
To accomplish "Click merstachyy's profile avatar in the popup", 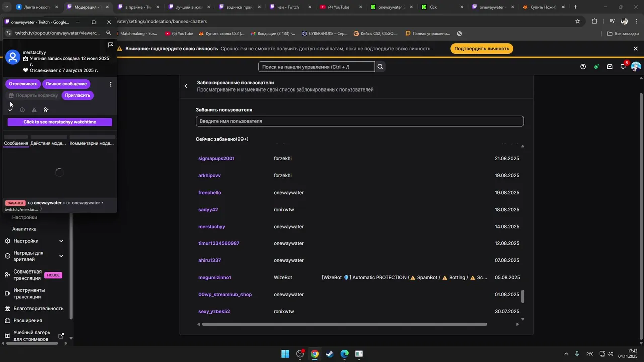I will coord(12,57).
